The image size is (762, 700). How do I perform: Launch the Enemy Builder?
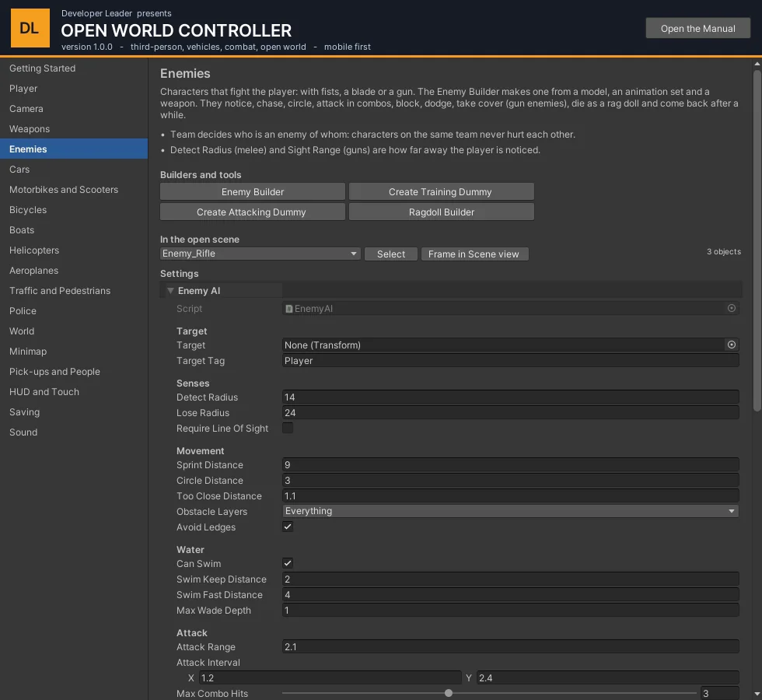[253, 191]
